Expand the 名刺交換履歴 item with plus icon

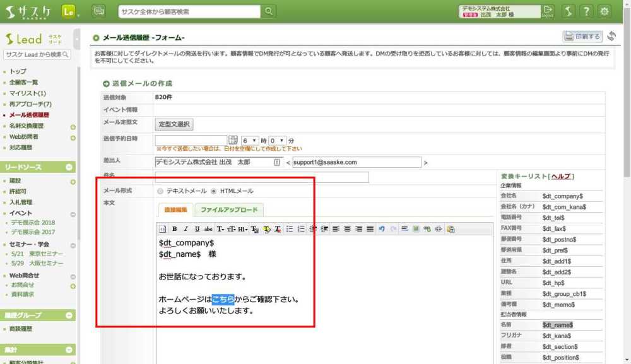73,127
